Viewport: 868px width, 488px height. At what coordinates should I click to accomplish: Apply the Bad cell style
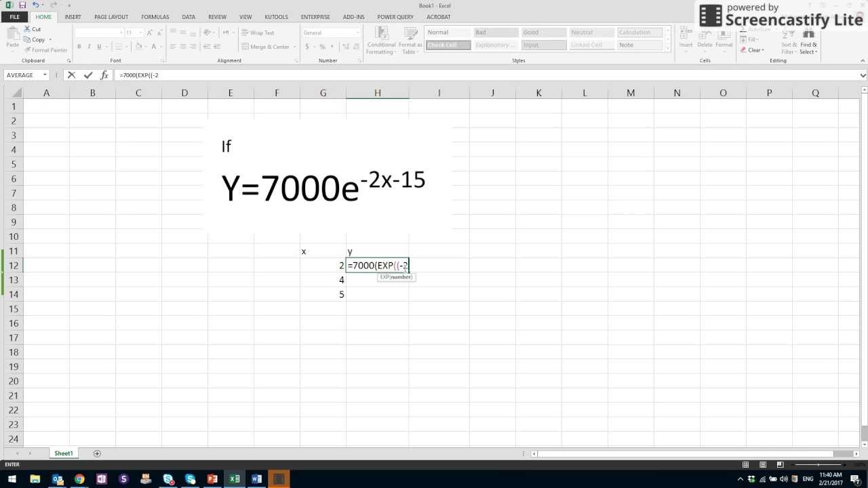pyautogui.click(x=496, y=33)
